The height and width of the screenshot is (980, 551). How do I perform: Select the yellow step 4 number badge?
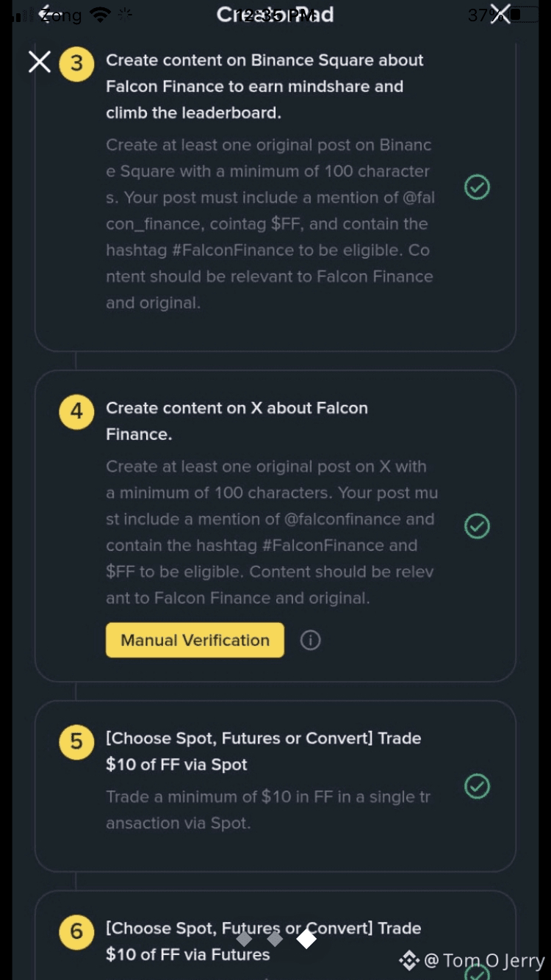(76, 411)
